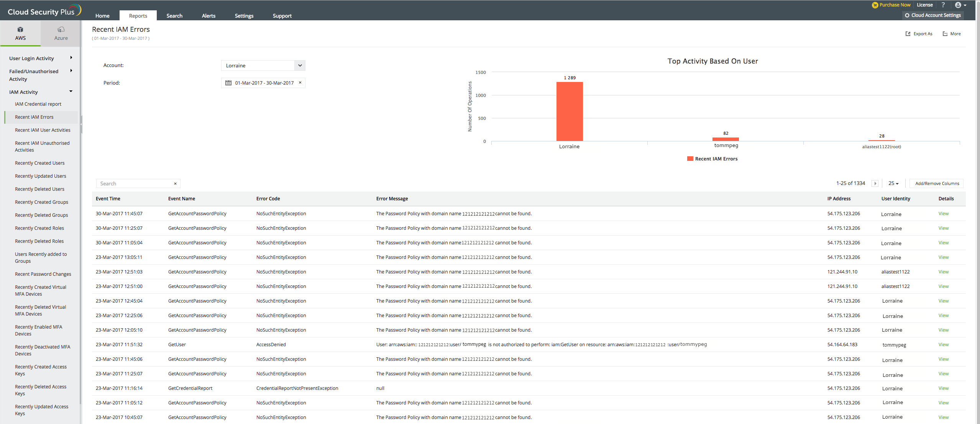Go to next page of results

coord(875,183)
